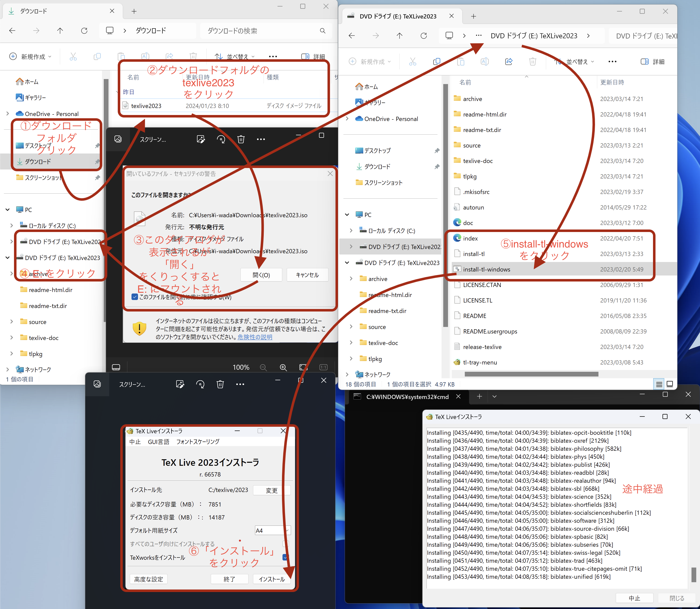Click the copy icon in TeXLive2023 explorer toolbar
Image resolution: width=700 pixels, height=609 pixels.
[x=437, y=61]
